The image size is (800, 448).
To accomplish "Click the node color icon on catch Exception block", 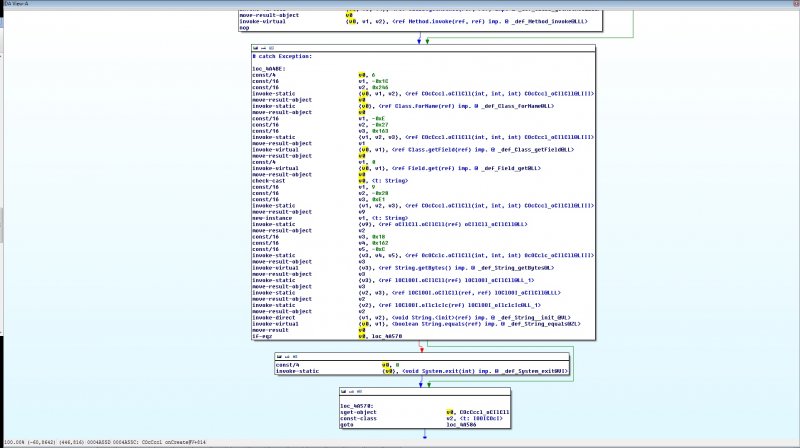I will point(256,48).
